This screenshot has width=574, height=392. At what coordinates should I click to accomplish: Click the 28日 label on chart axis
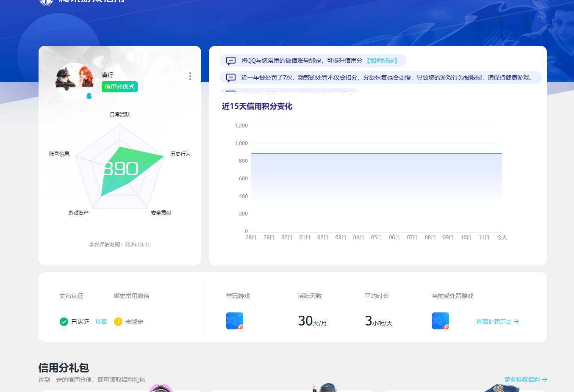click(251, 237)
